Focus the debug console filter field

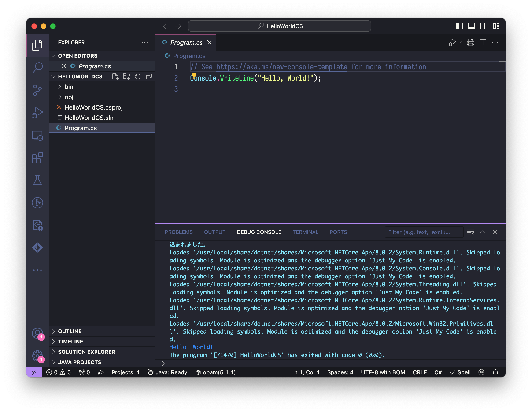(x=424, y=232)
